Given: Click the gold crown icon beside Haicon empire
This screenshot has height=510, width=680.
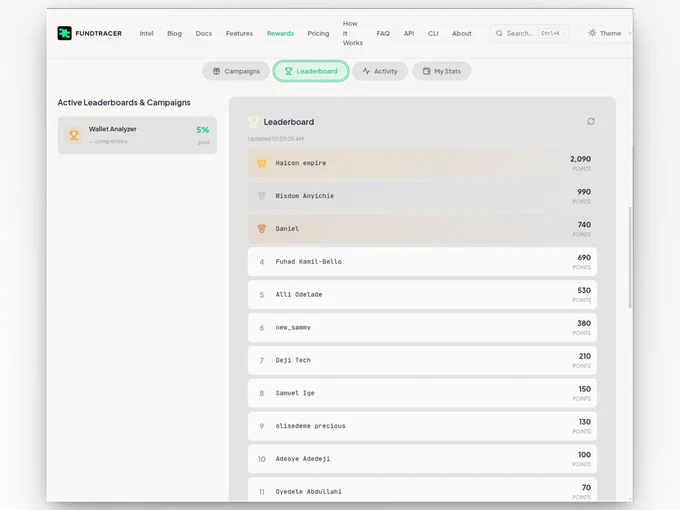Looking at the screenshot, I should click(262, 163).
